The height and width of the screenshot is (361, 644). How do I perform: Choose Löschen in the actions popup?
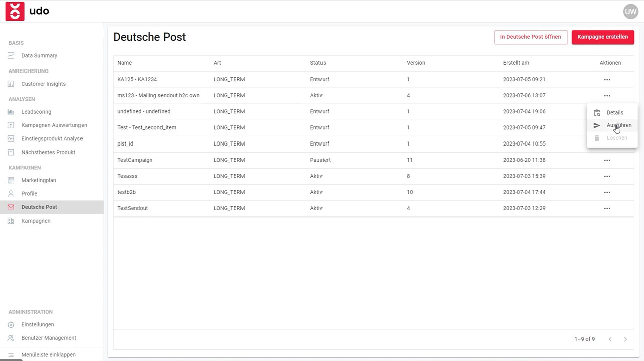[x=612, y=138]
